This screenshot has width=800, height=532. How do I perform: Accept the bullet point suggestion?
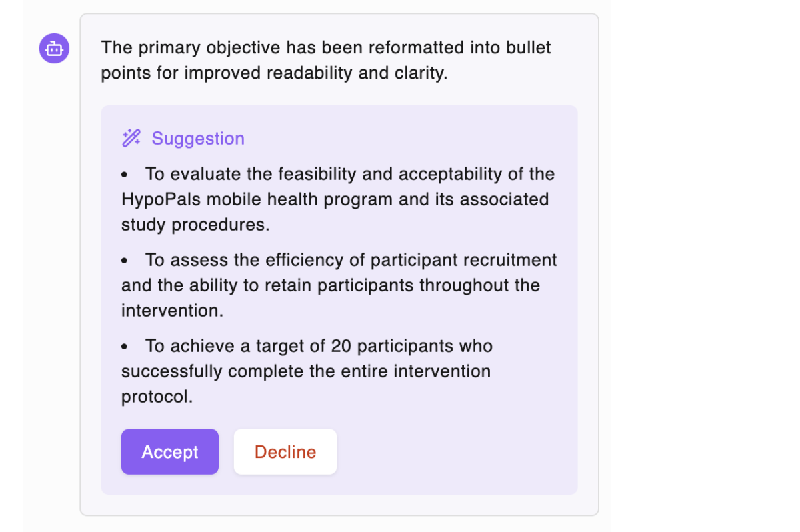(169, 451)
